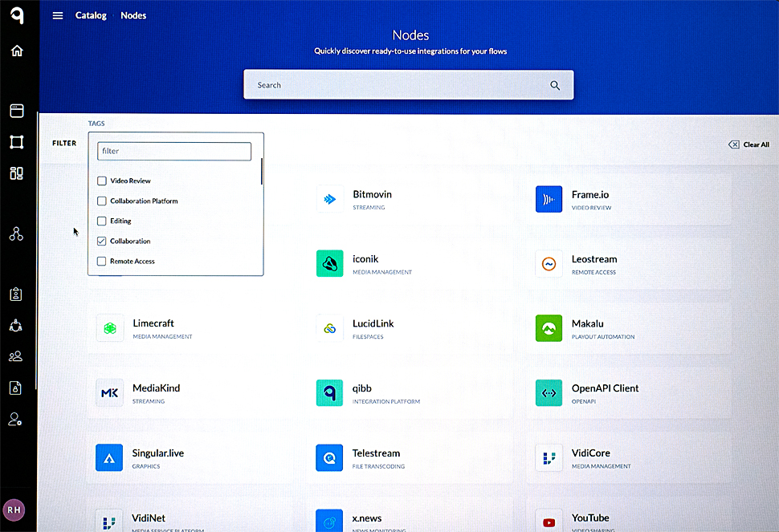Open the iconik node by its name
This screenshot has height=532, width=779.
365,259
